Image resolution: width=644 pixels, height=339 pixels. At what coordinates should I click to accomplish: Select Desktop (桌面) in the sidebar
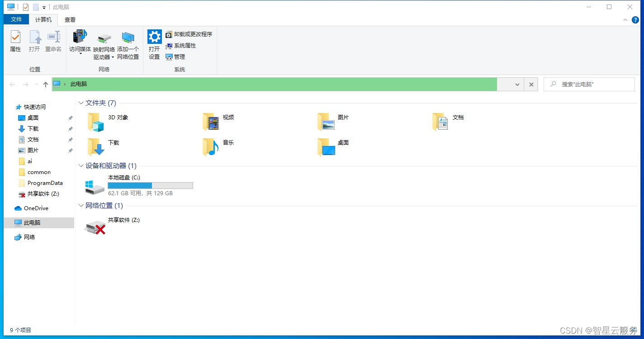pos(33,118)
